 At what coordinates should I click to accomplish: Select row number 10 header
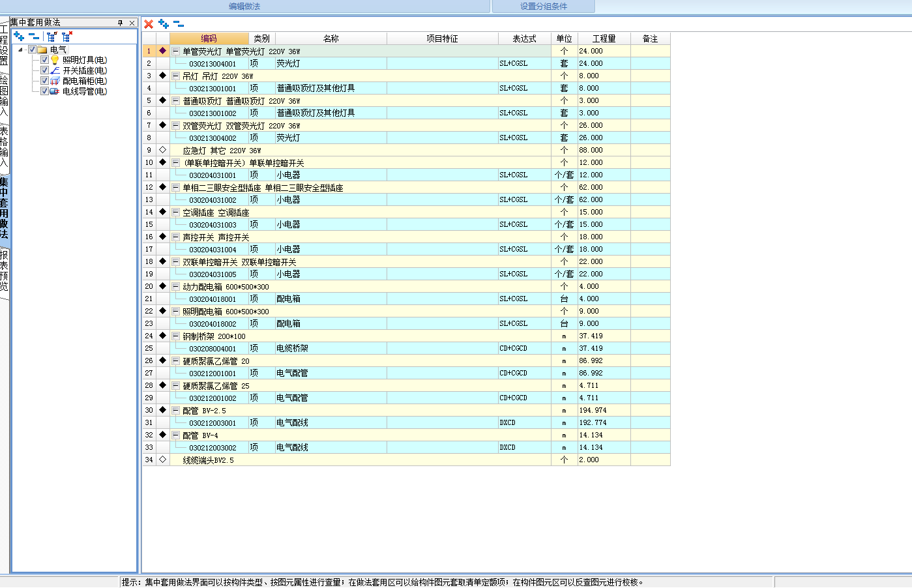(149, 162)
